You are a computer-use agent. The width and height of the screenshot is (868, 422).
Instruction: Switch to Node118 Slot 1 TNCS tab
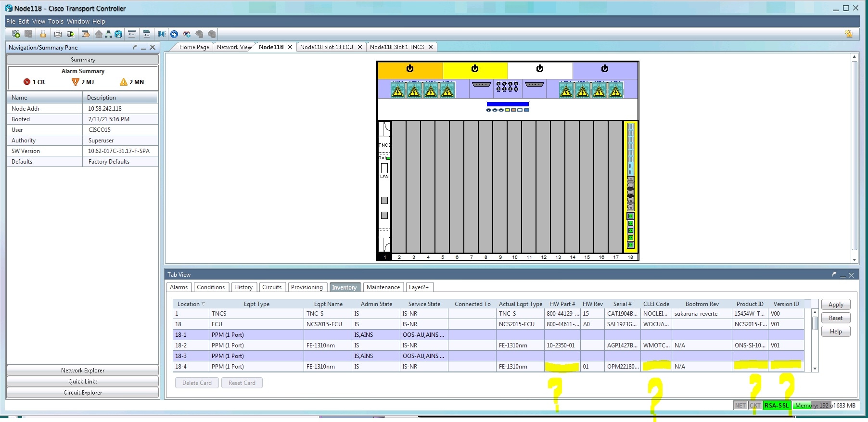(x=397, y=47)
